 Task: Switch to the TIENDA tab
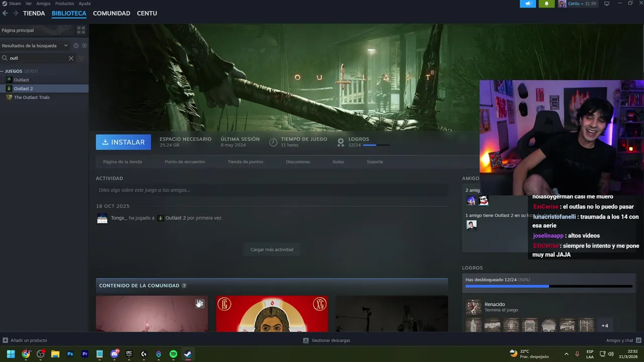[34, 13]
